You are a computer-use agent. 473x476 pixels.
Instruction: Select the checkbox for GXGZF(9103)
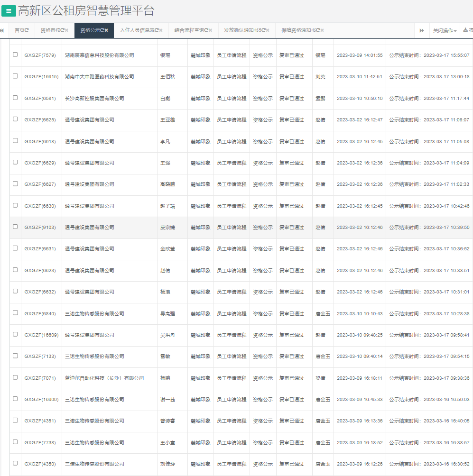coord(15,227)
